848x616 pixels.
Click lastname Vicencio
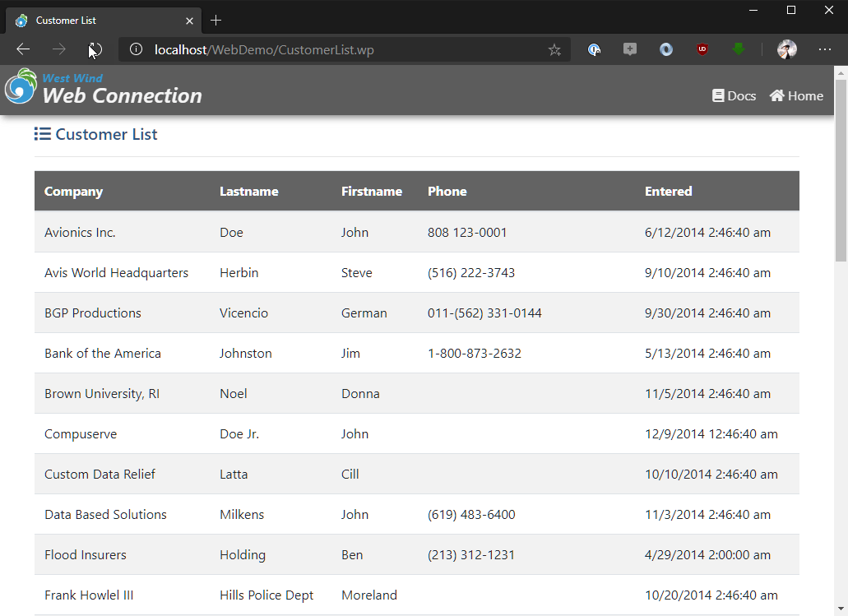244,313
